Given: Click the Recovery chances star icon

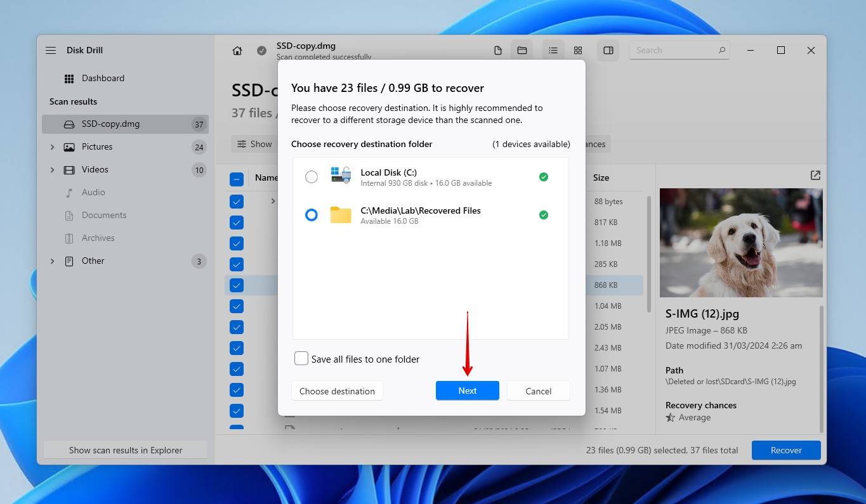Looking at the screenshot, I should point(671,418).
